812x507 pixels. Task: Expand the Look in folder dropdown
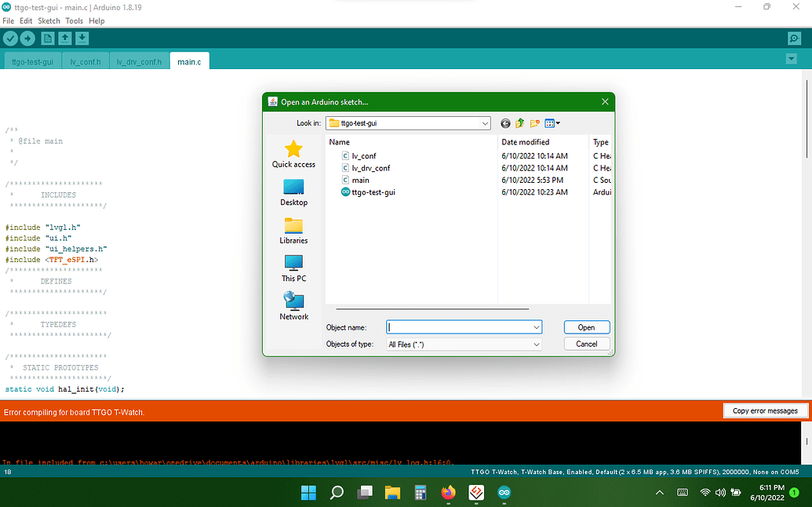486,123
